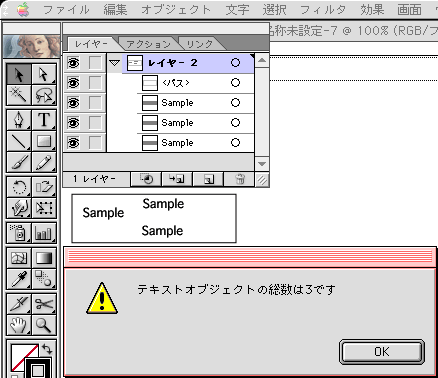
Task: Open the Apple menu
Action: click(23, 9)
